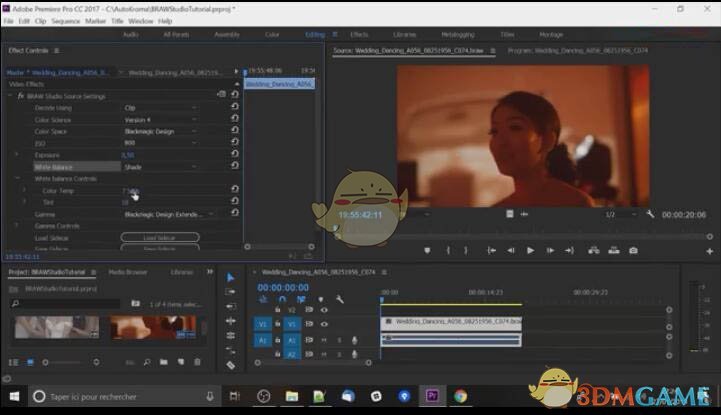
Task: Toggle A1 track targeting
Action: pos(292,341)
